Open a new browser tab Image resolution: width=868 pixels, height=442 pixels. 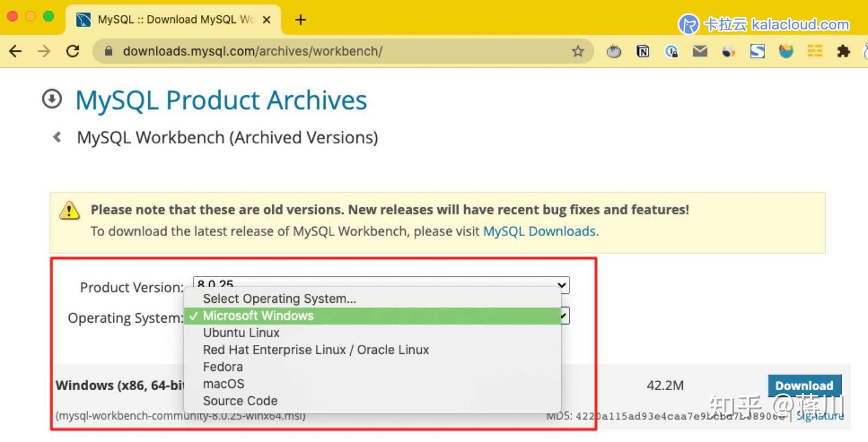300,19
